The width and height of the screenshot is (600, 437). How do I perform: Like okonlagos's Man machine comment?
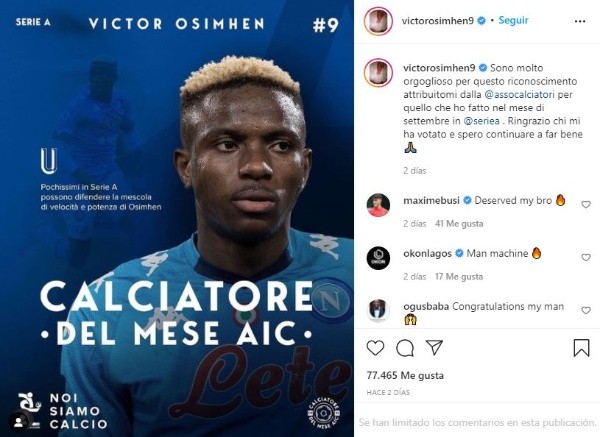(586, 258)
